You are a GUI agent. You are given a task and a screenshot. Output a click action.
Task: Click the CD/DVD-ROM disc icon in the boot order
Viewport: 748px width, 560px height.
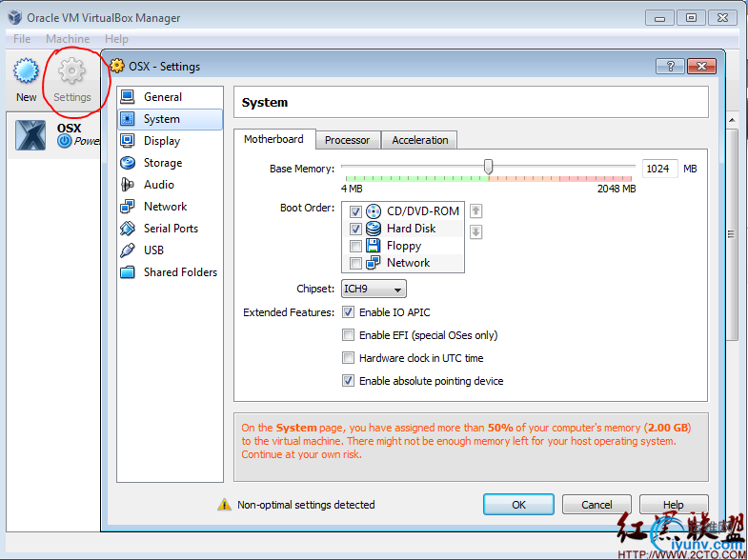coord(374,211)
